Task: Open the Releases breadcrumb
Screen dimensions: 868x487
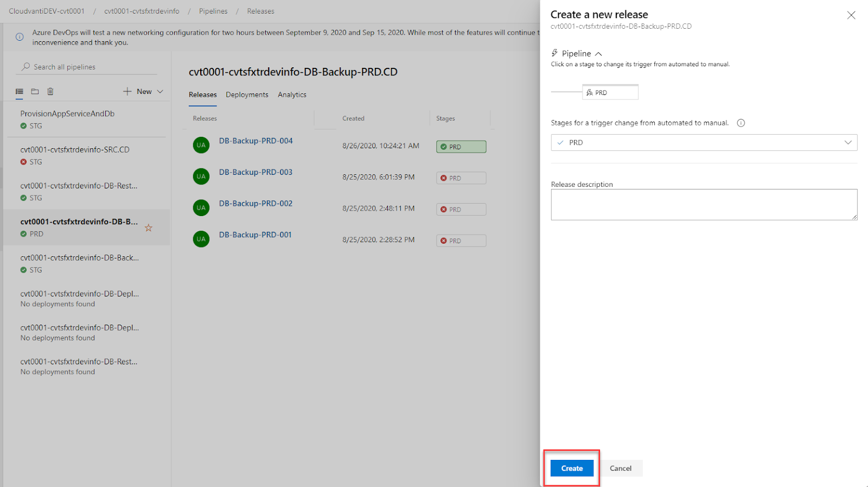Action: click(x=260, y=11)
